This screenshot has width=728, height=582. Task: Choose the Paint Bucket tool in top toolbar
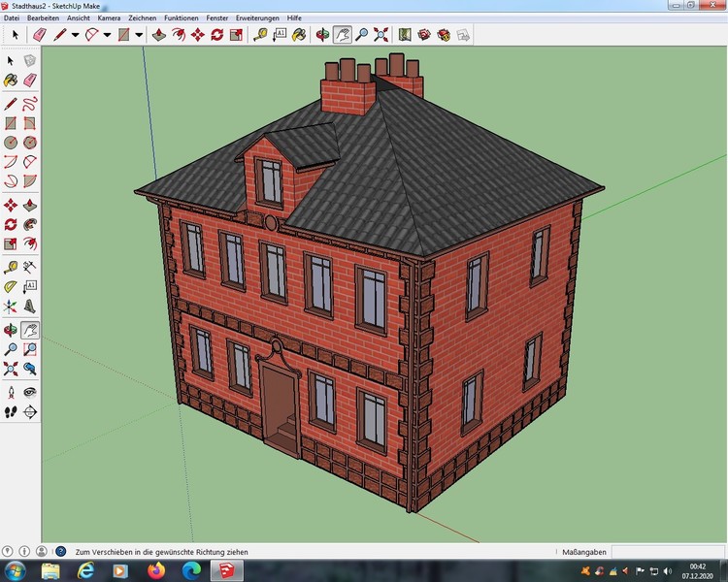(x=299, y=35)
